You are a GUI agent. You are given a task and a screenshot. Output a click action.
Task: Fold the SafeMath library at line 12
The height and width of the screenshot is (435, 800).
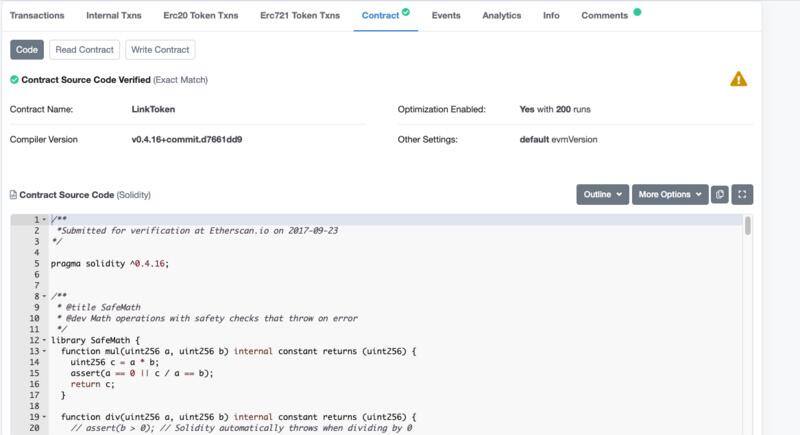pyautogui.click(x=44, y=340)
